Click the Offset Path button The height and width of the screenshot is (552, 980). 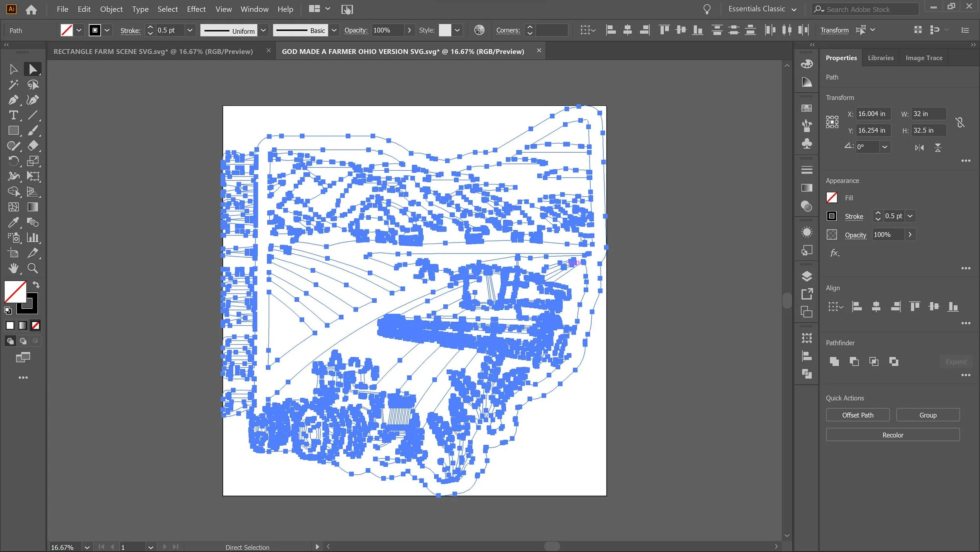pos(857,415)
